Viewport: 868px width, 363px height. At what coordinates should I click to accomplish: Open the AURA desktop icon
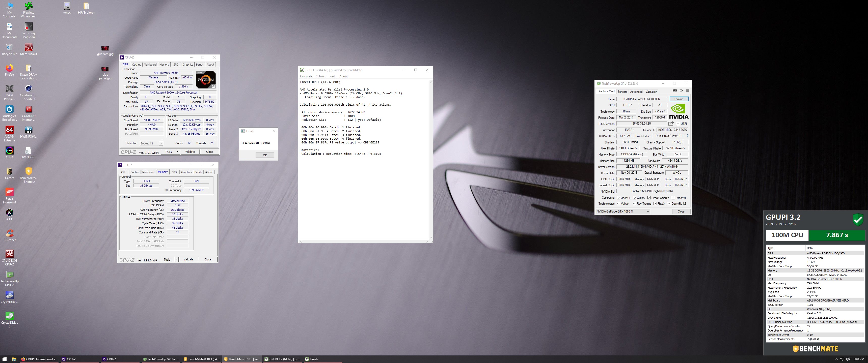[9, 153]
